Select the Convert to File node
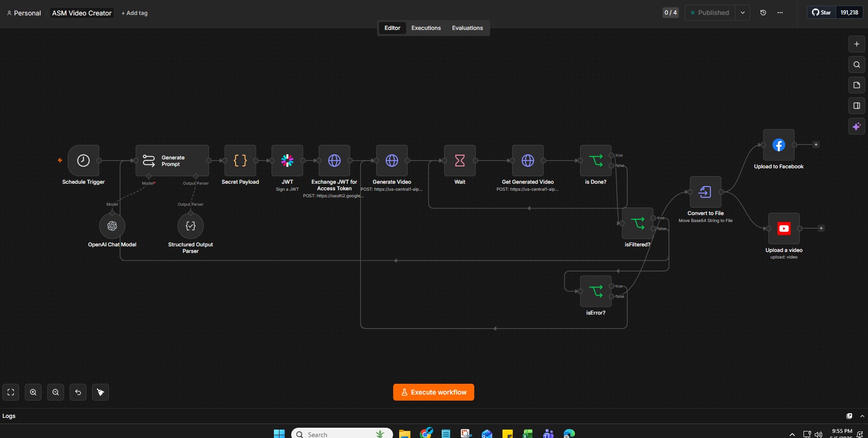This screenshot has width=868, height=438. [705, 192]
